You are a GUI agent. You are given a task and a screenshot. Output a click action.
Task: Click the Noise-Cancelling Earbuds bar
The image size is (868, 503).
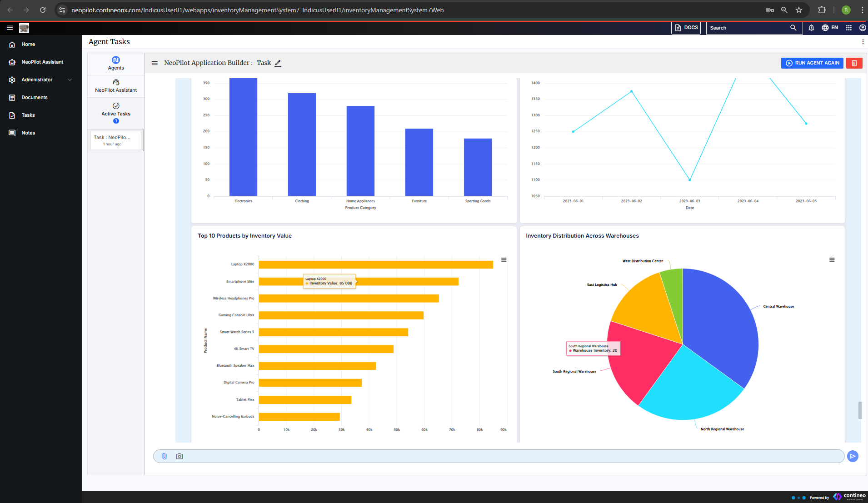(x=299, y=417)
